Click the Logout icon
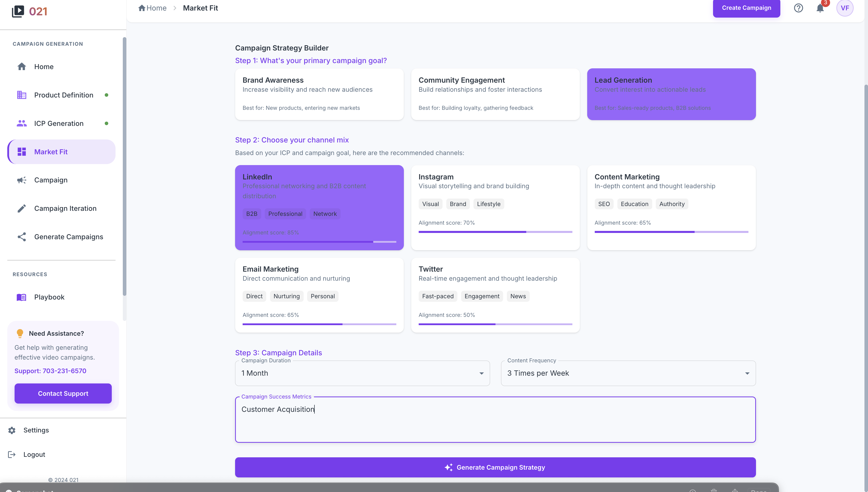 12,455
